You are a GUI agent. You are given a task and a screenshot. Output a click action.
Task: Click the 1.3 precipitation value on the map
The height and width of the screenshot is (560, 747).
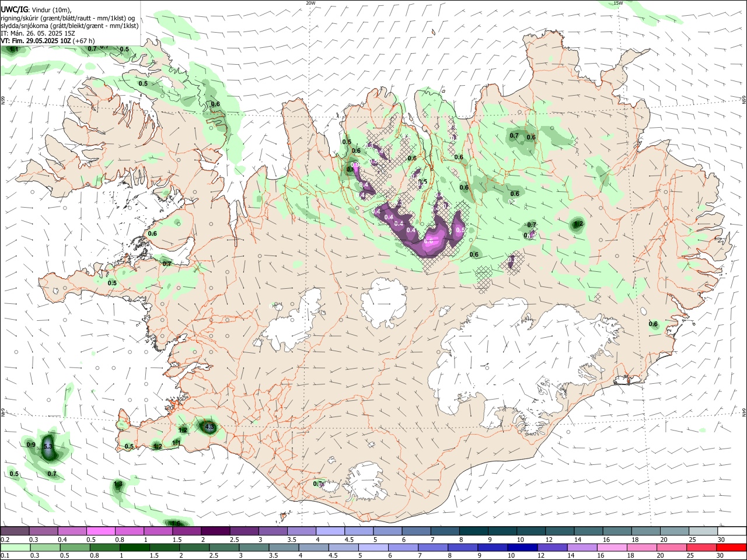click(118, 484)
